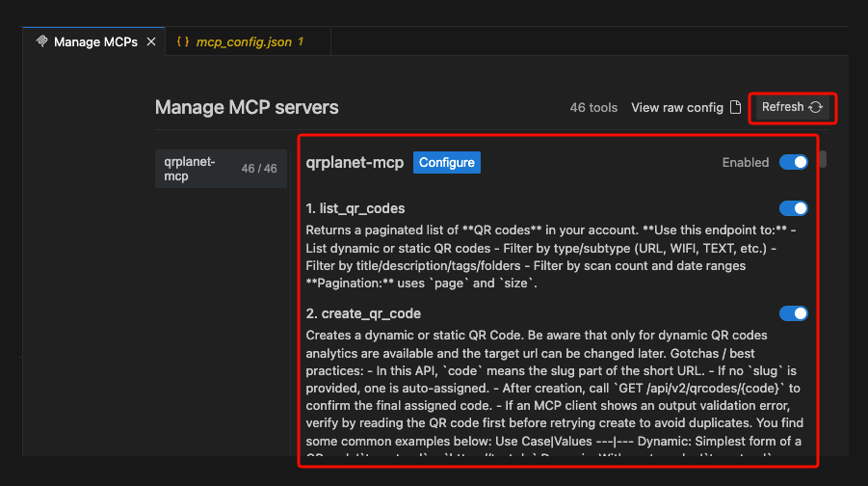Click the '1. list_qr_codes' heading
Viewport: 868px width, 486px height.
(355, 208)
